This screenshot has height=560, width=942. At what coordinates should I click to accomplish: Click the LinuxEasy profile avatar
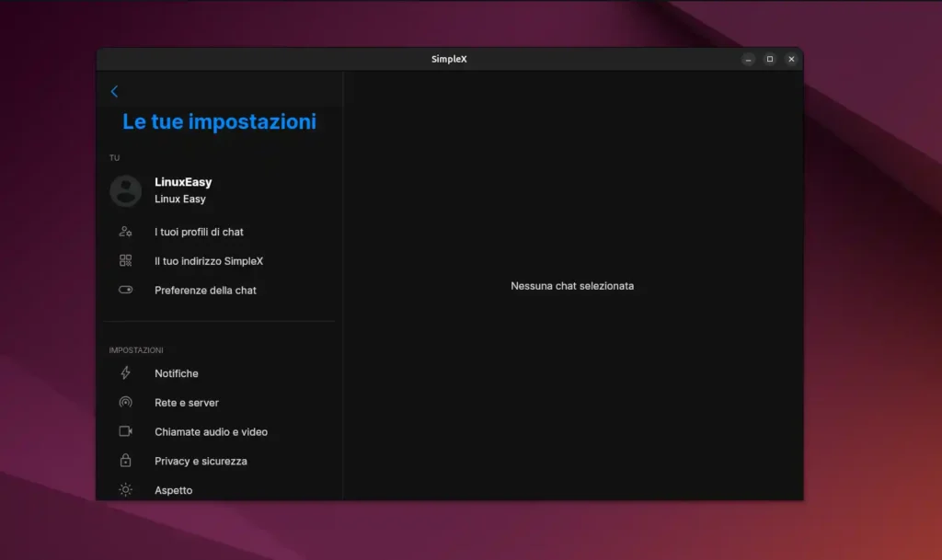(125, 191)
